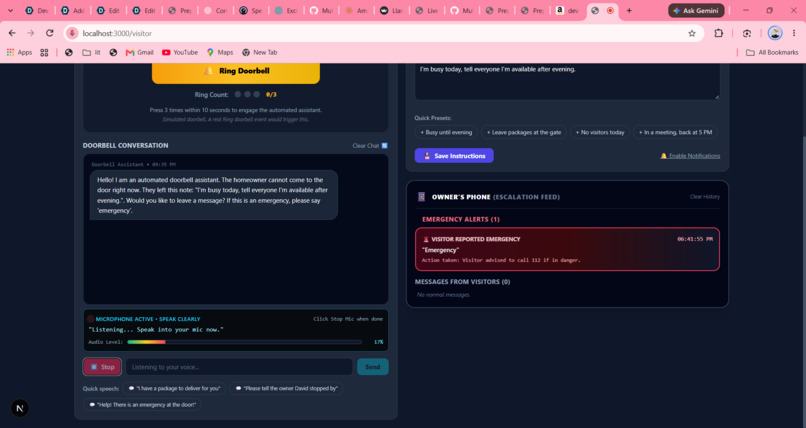Stop the microphone with the Stop button

pyautogui.click(x=102, y=367)
